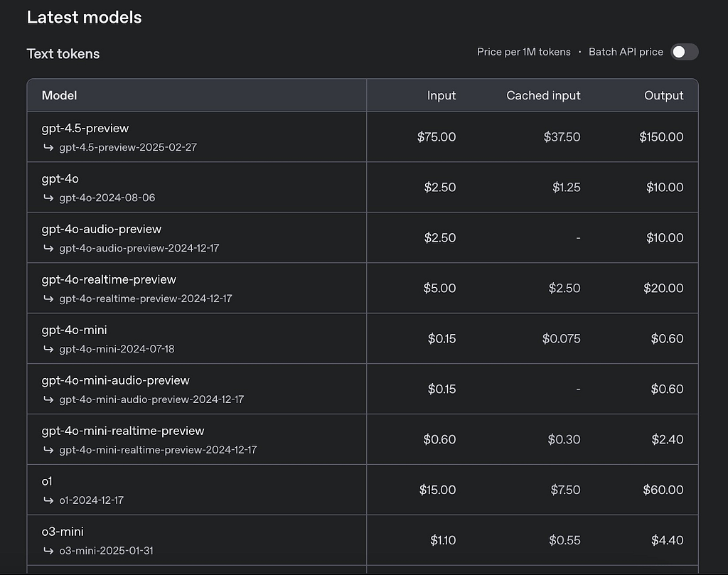Viewport: 728px width, 575px height.
Task: Click the arrow icon beside gpt-4o-audio-preview-2024-12-17
Action: [x=48, y=249]
